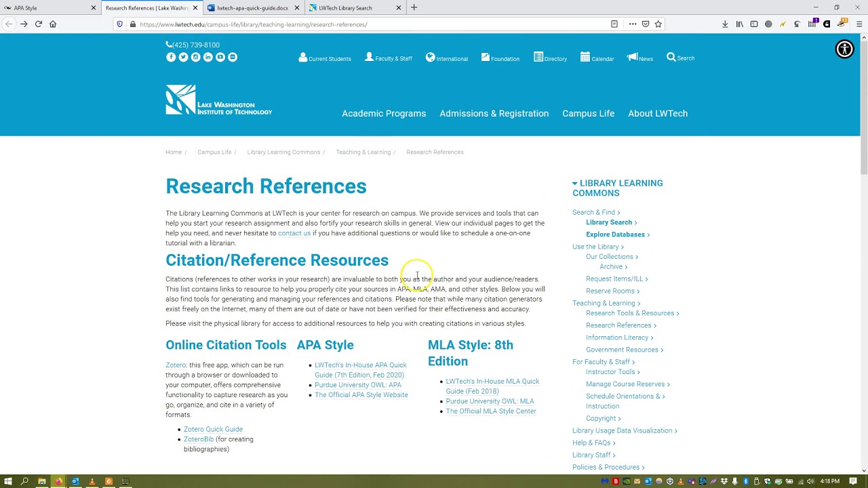Click Campus Life breadcrumb link
Viewport: 868px width, 488px height.
(214, 152)
